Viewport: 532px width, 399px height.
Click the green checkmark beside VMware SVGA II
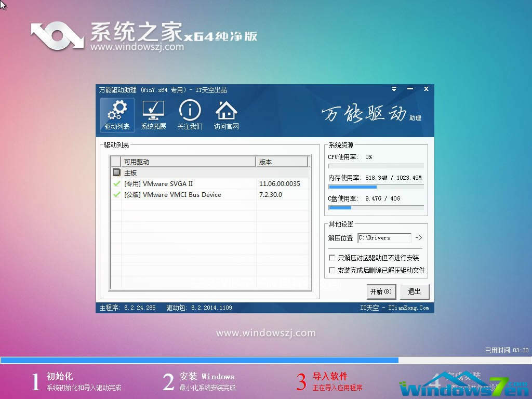tap(116, 183)
